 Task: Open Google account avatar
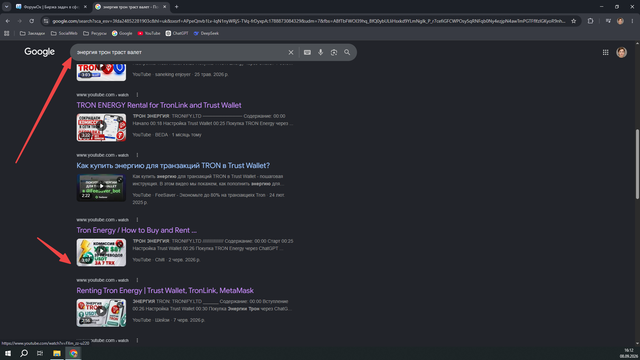pyautogui.click(x=621, y=52)
